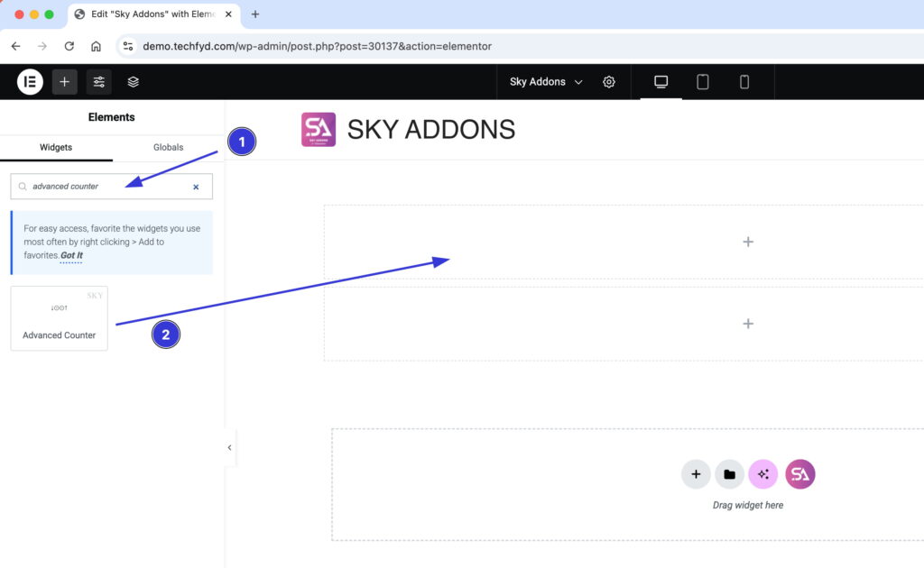Switch to mobile device view
This screenshot has width=924, height=568.
(x=744, y=82)
